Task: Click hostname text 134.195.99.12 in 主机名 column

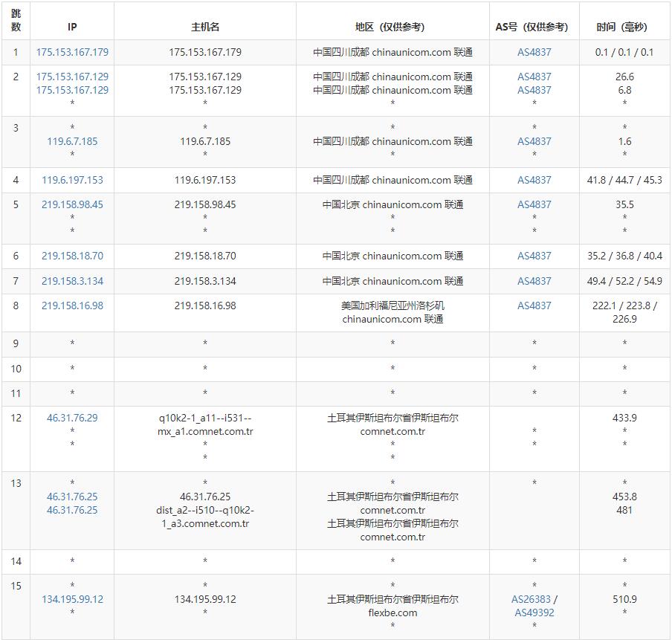Action: click(x=205, y=599)
